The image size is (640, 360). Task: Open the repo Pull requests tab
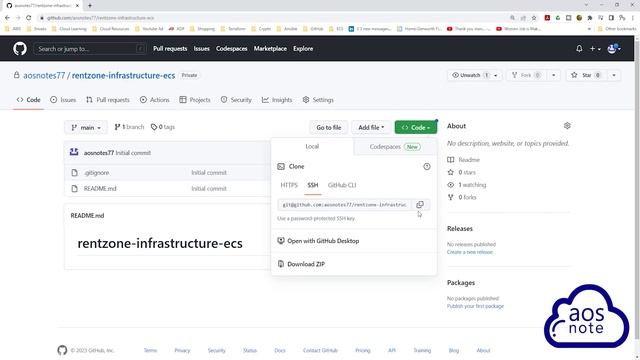(x=108, y=100)
